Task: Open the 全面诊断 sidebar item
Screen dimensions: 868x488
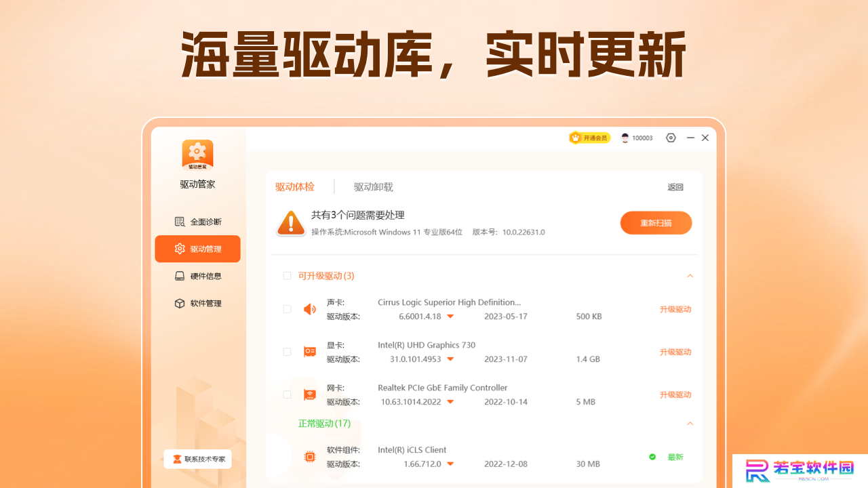Action: coord(197,222)
